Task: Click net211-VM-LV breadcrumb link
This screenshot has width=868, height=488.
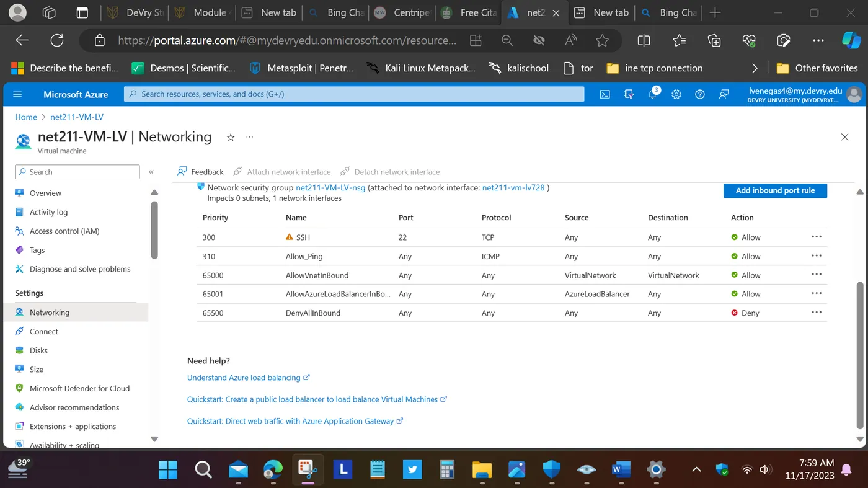Action: [x=77, y=117]
